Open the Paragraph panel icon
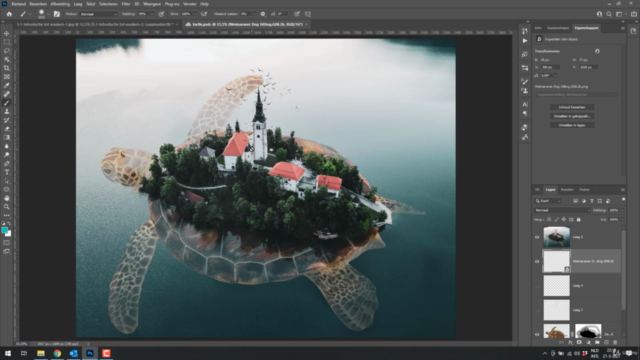The width and height of the screenshot is (640, 360). pos(525,113)
